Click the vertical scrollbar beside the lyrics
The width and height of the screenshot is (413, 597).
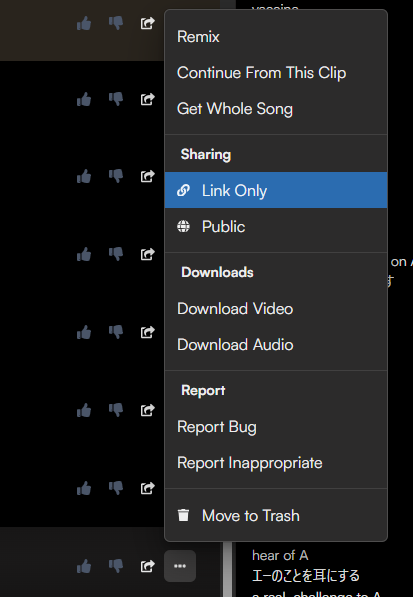point(228,568)
